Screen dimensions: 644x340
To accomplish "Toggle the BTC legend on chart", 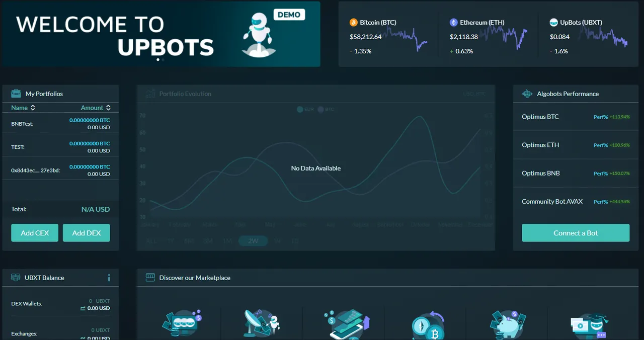I will [x=326, y=109].
